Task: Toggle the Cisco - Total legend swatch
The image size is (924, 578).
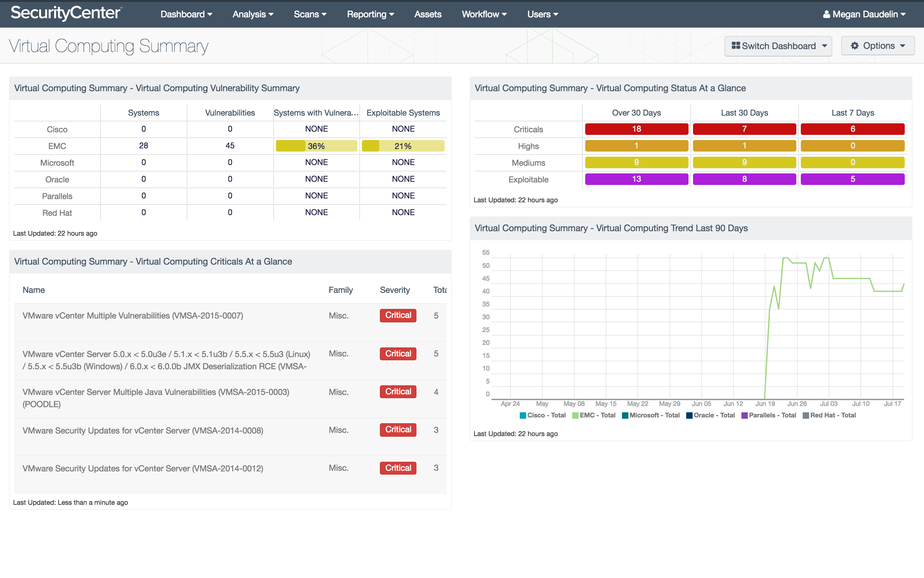Action: tap(523, 416)
